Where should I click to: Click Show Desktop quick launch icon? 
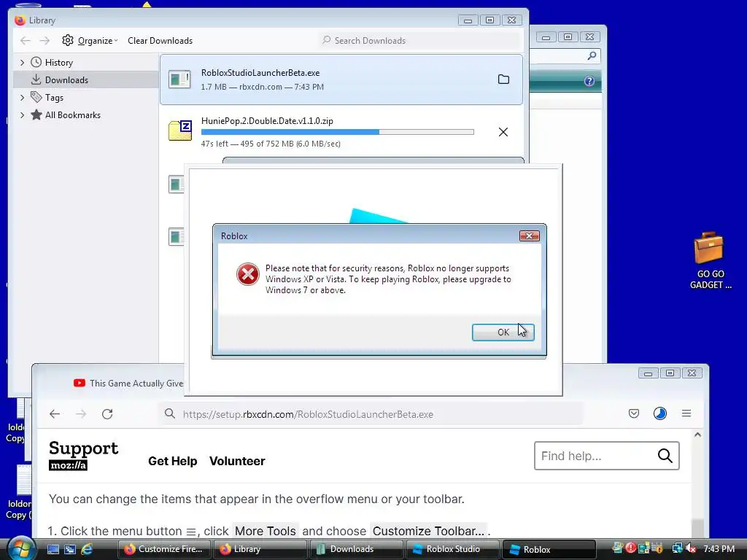[x=53, y=549]
